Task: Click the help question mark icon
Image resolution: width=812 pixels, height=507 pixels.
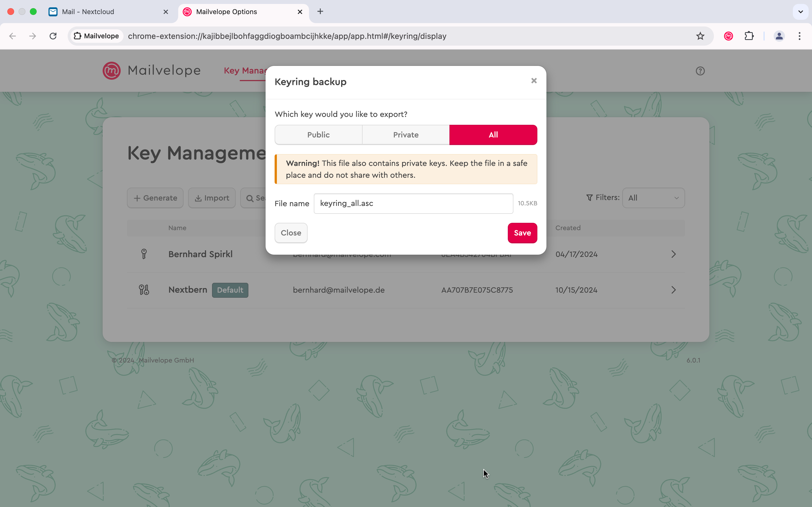Action: (x=700, y=71)
